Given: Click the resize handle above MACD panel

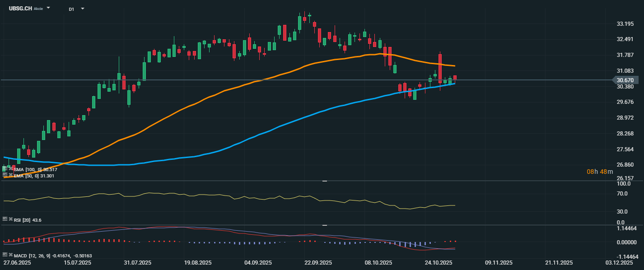Looking at the screenshot, I should coord(324,225).
